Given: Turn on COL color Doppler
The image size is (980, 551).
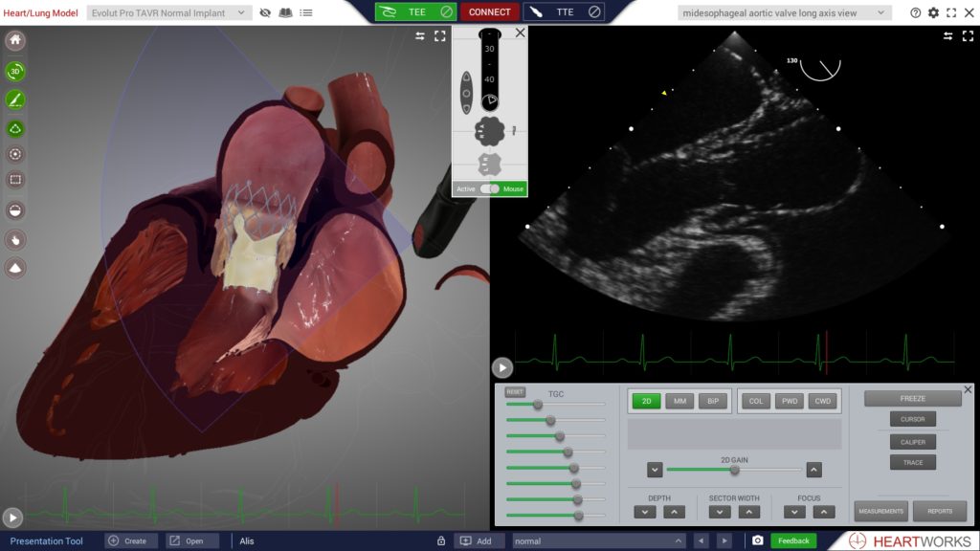Looking at the screenshot, I should point(756,401).
